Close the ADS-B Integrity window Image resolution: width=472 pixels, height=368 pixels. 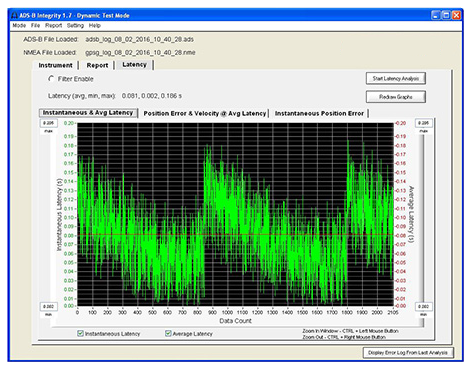point(456,15)
